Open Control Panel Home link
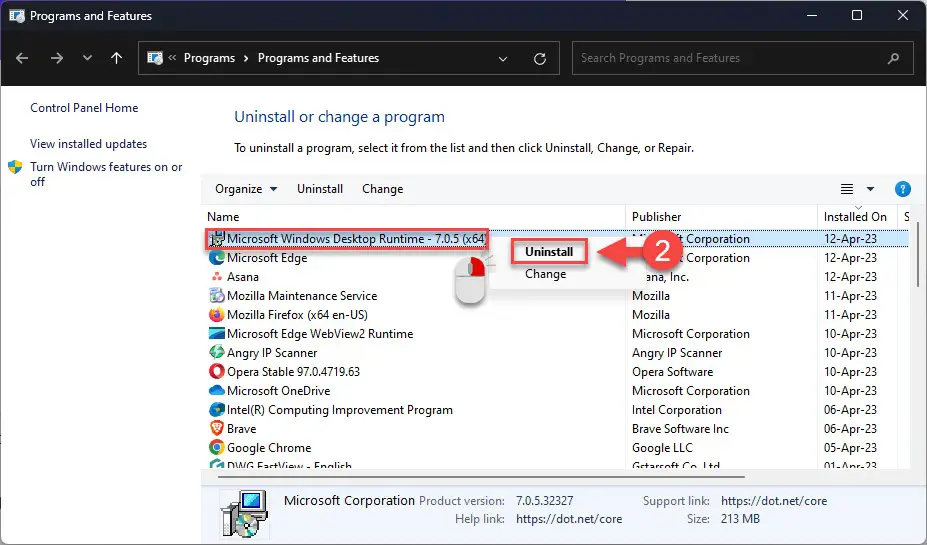927x545 pixels. (84, 108)
